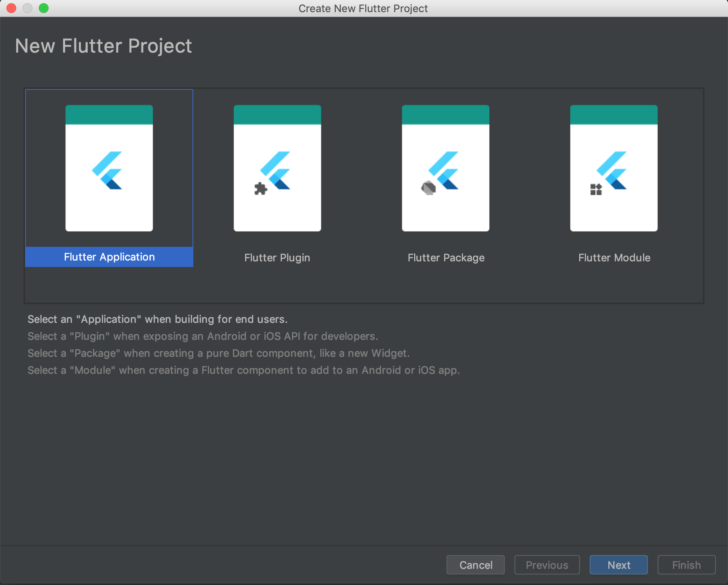Click the Plugin description line
The height and width of the screenshot is (585, 728).
pyautogui.click(x=203, y=336)
